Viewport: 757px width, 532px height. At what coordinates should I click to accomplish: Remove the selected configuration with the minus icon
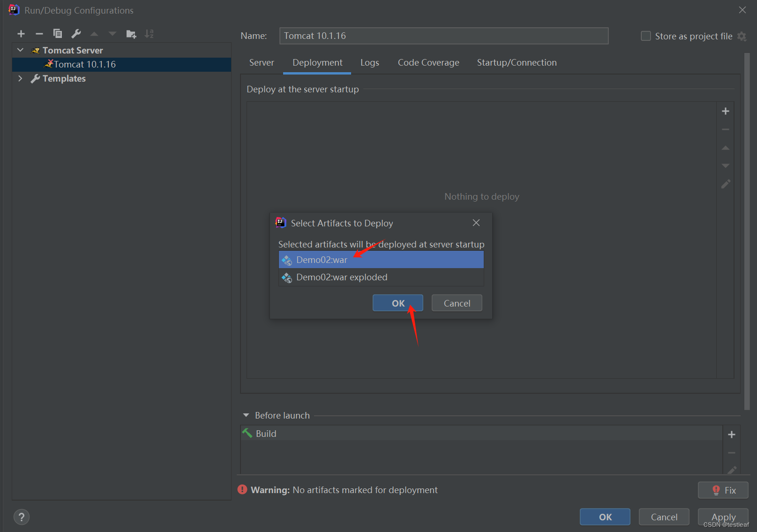[x=39, y=34]
